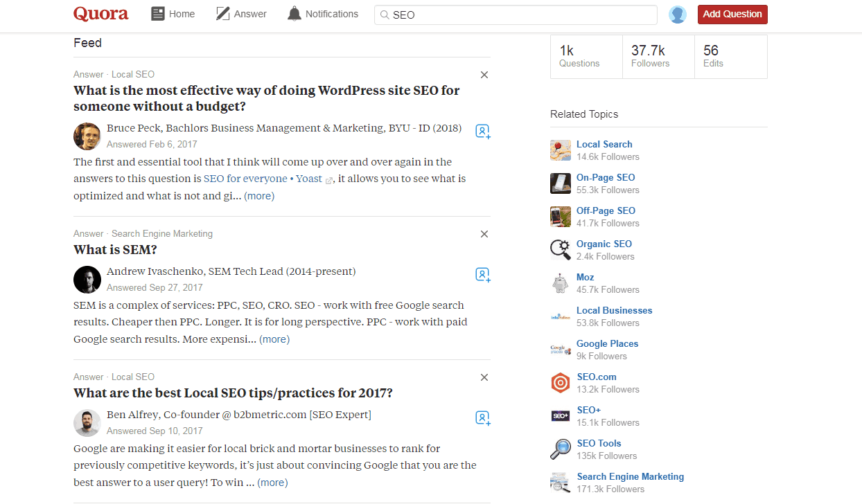Click Bruce Peck's author name
The width and height of the screenshot is (862, 504).
pos(132,128)
